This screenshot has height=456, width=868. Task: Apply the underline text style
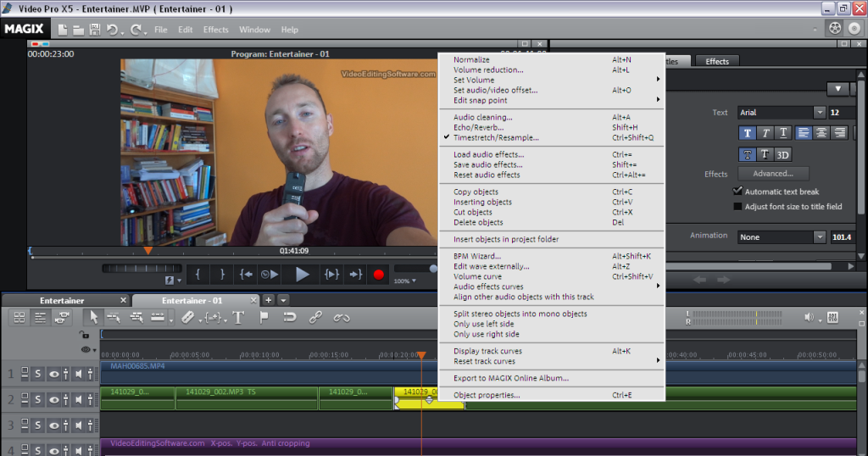[x=782, y=133]
